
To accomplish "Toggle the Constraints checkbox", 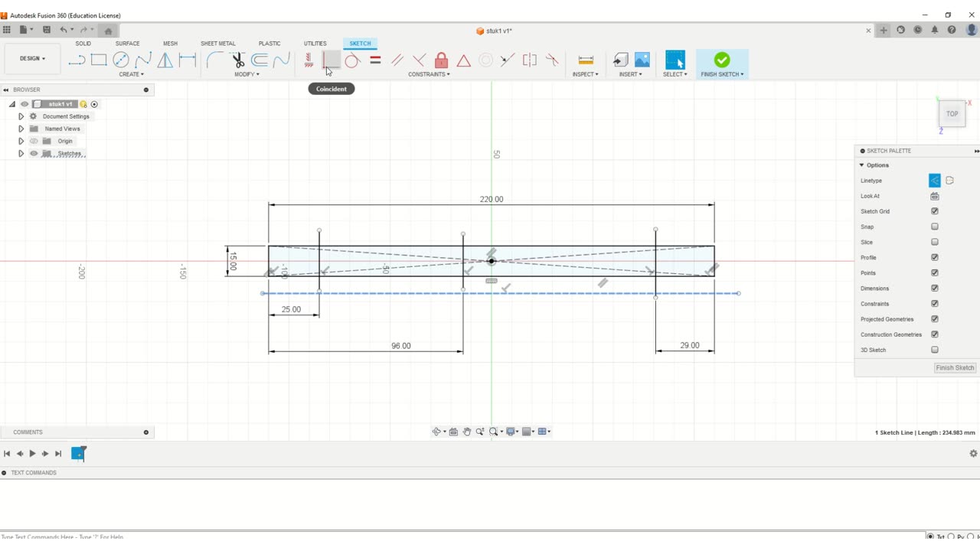I will (935, 304).
